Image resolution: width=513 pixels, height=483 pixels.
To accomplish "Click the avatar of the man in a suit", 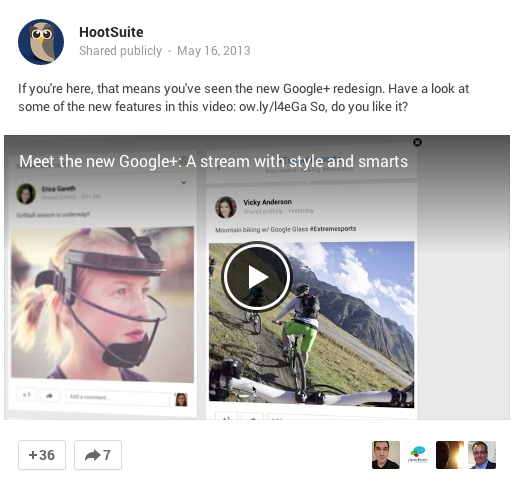I will (x=482, y=455).
